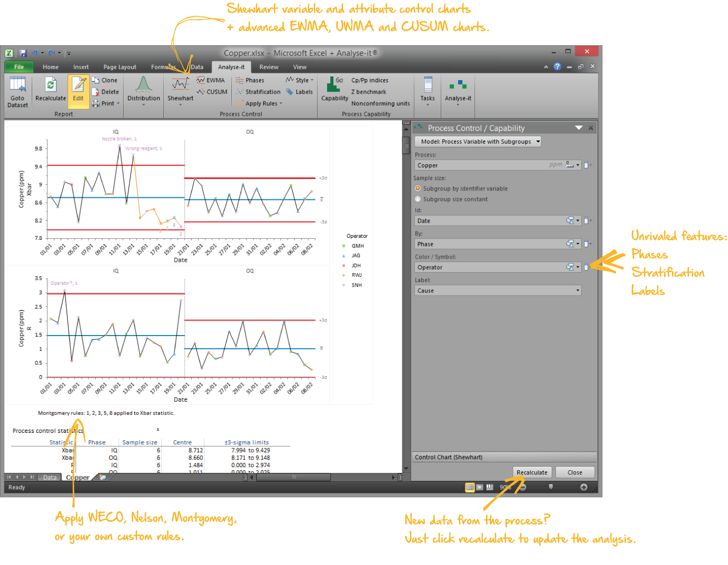
Task: Switch to the View tab
Action: pyautogui.click(x=300, y=67)
